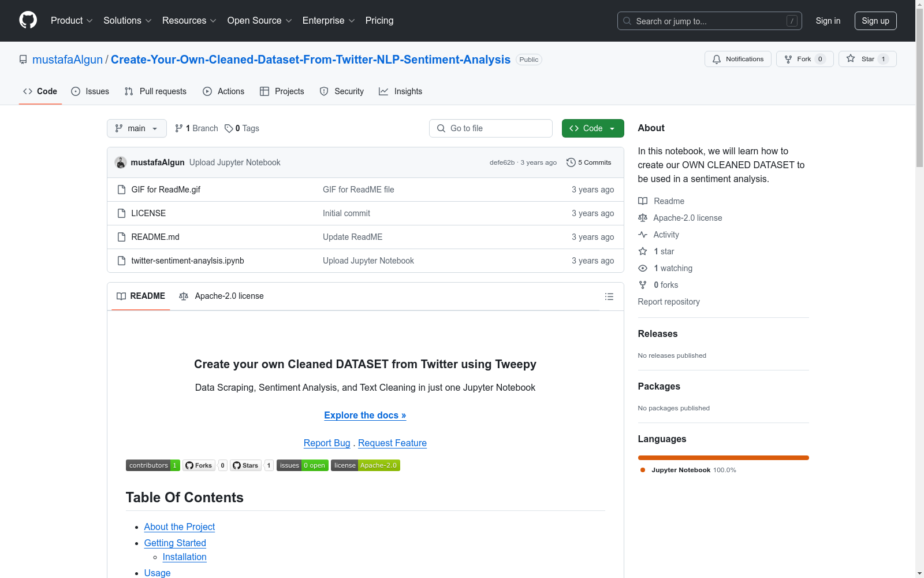Click the Report Bug link
This screenshot has height=578, width=924.
click(327, 443)
